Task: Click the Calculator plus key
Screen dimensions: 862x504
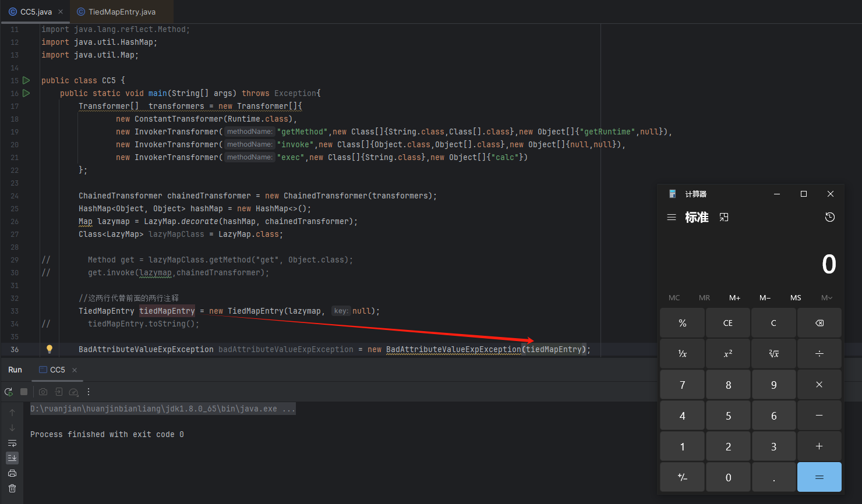Action: click(819, 446)
